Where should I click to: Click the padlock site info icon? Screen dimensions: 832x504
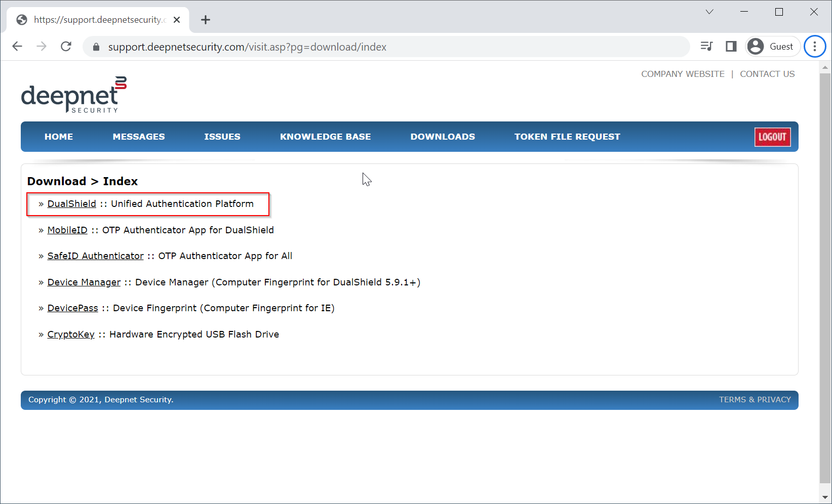tap(96, 47)
